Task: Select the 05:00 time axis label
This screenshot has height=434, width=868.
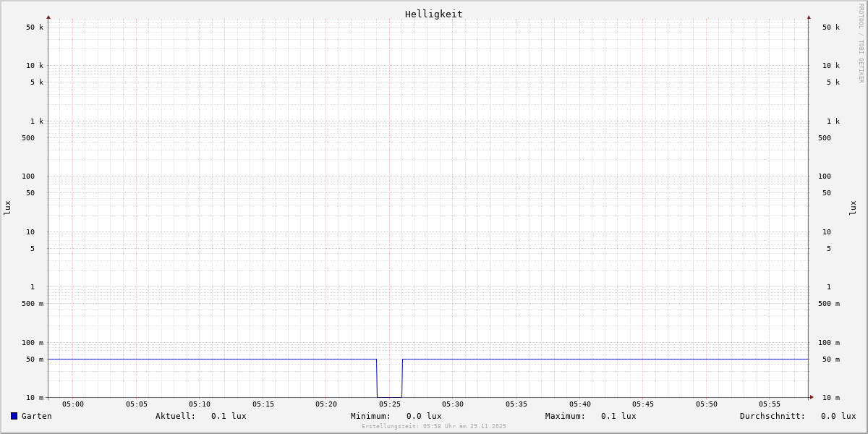Action: [73, 404]
